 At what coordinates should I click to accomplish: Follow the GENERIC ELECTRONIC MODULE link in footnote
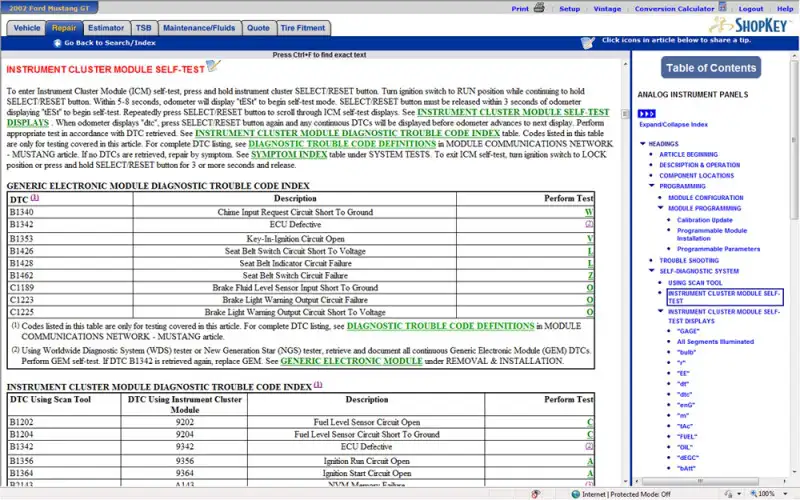(x=352, y=361)
